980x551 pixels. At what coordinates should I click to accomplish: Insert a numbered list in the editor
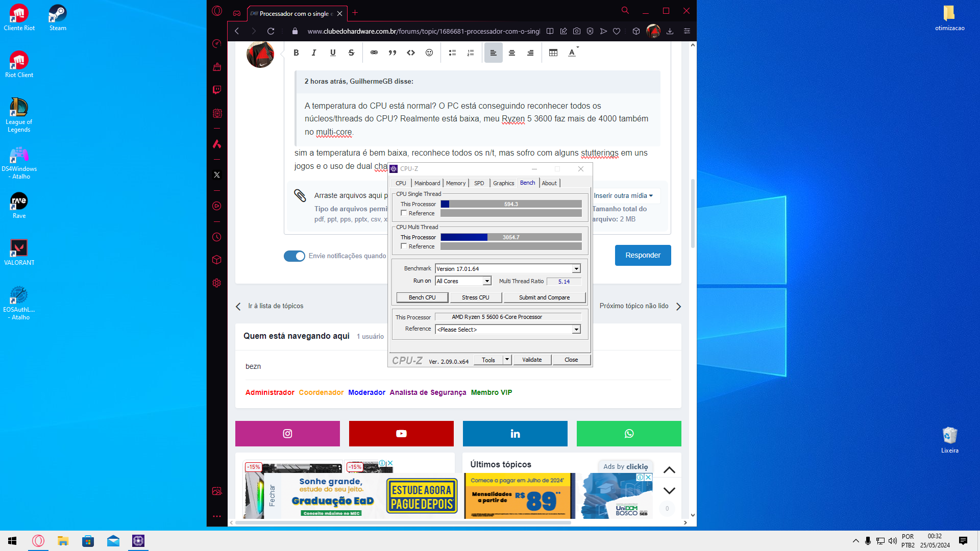(x=471, y=53)
